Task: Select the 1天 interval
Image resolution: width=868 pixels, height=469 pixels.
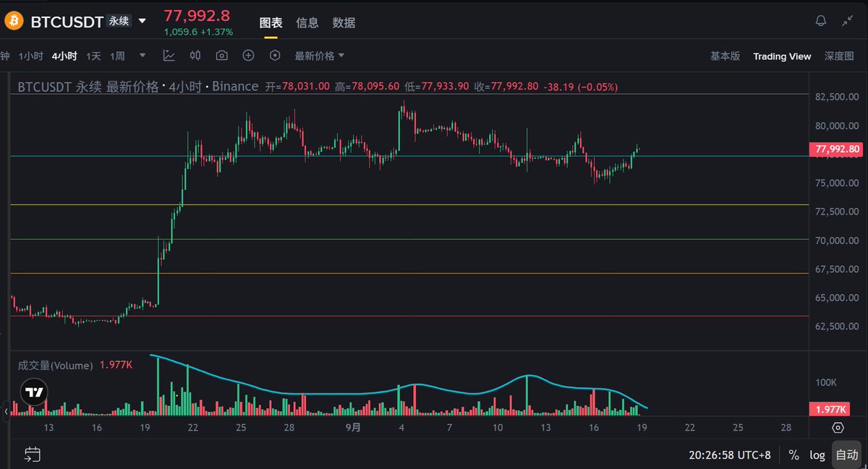Action: [93, 56]
